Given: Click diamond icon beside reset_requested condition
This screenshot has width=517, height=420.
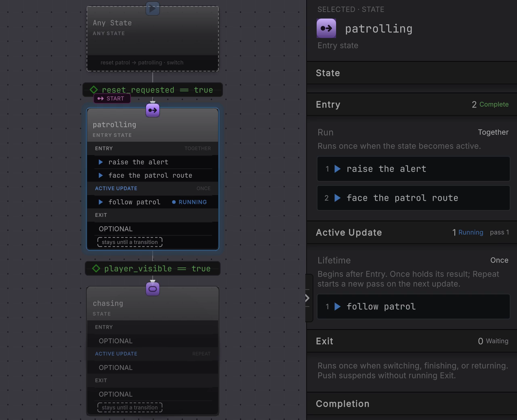Looking at the screenshot, I should click(94, 90).
